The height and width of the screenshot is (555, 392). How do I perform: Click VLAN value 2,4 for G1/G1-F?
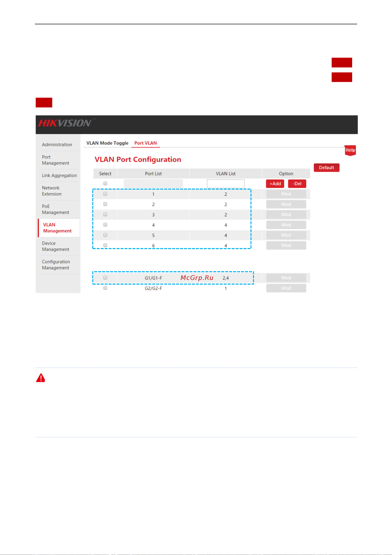(226, 278)
